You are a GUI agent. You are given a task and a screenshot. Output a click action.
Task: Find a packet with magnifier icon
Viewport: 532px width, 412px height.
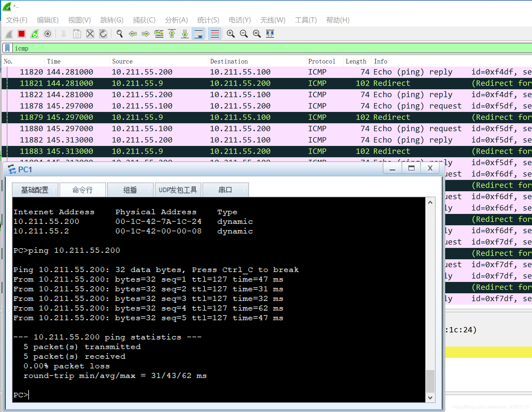[120, 34]
